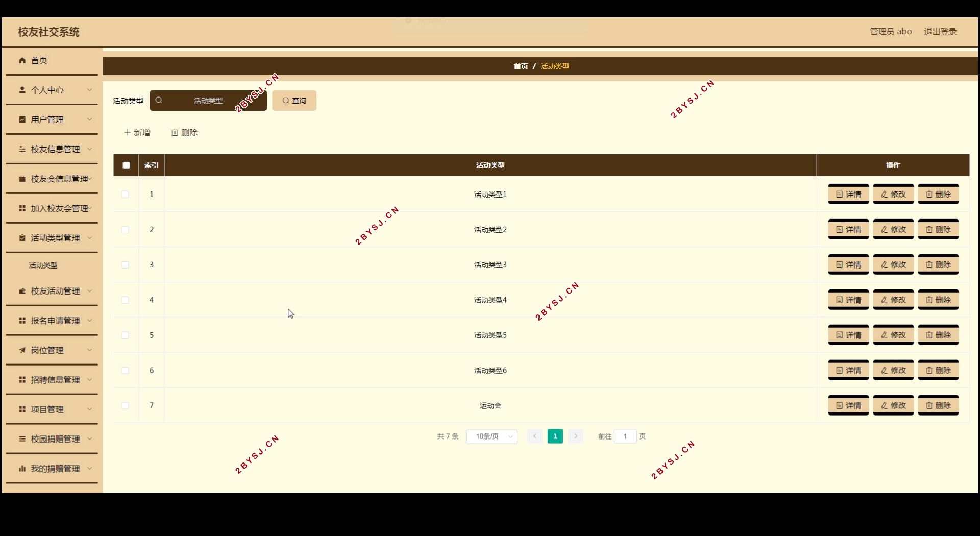
Task: Check the checkbox for 活动类型5 row
Action: pyautogui.click(x=125, y=335)
